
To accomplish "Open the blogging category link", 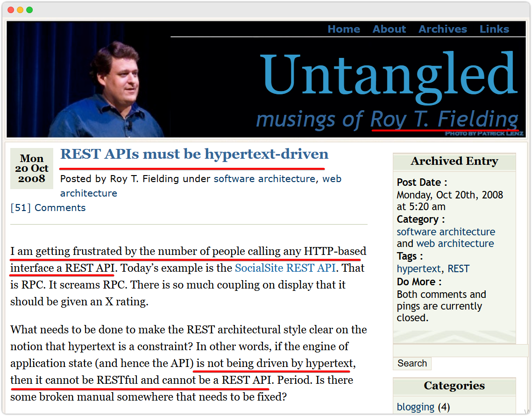I will (415, 407).
